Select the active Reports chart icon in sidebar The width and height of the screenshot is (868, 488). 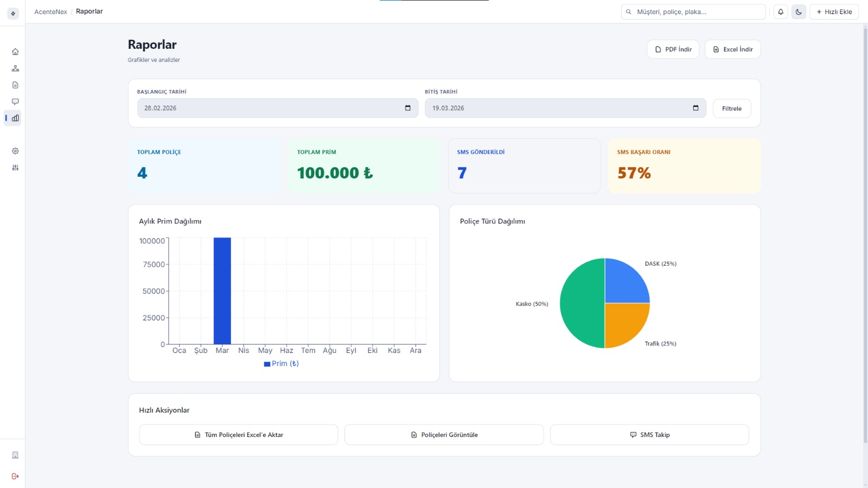click(x=15, y=118)
